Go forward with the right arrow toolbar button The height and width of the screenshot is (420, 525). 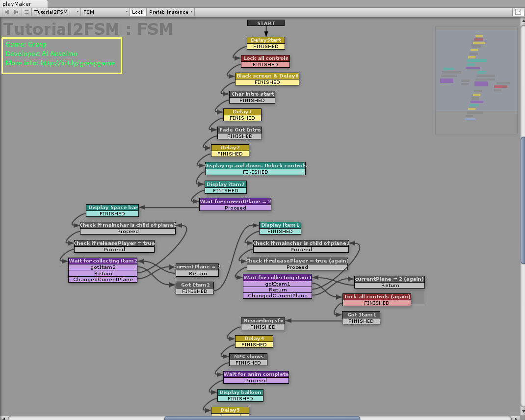pos(16,12)
